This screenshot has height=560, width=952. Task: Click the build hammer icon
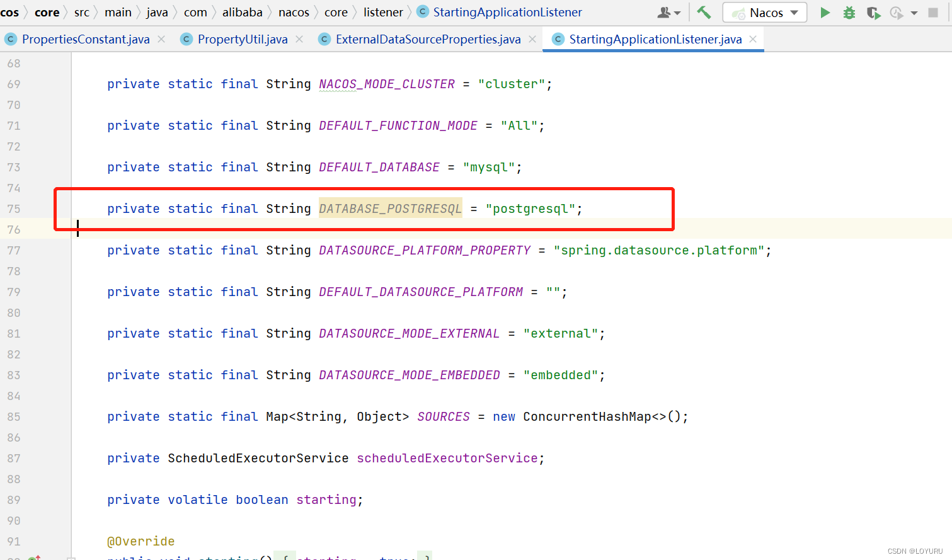704,12
